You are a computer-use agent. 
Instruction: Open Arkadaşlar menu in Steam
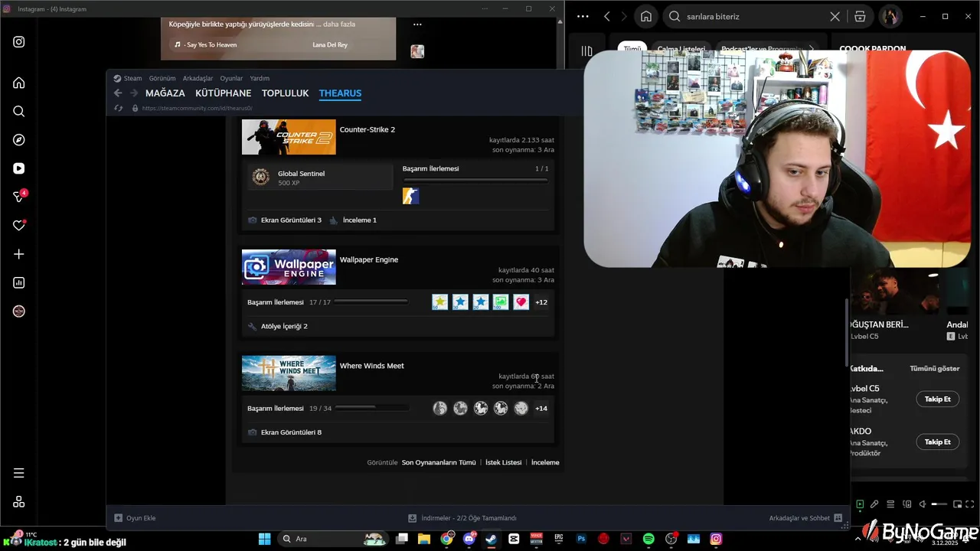198,78
